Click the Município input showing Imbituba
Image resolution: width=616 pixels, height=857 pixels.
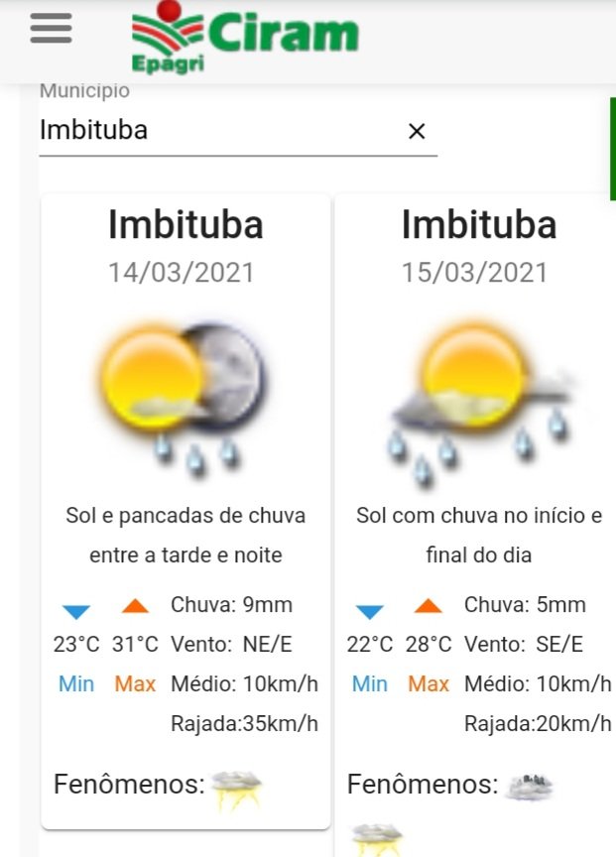click(218, 130)
